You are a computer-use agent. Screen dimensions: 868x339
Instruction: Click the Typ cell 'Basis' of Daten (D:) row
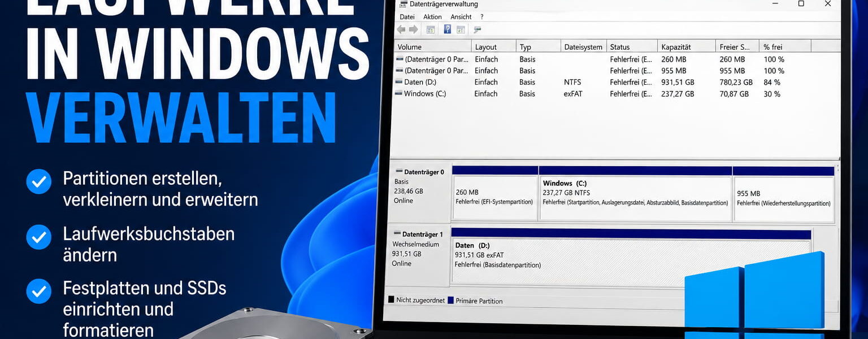[x=527, y=82]
